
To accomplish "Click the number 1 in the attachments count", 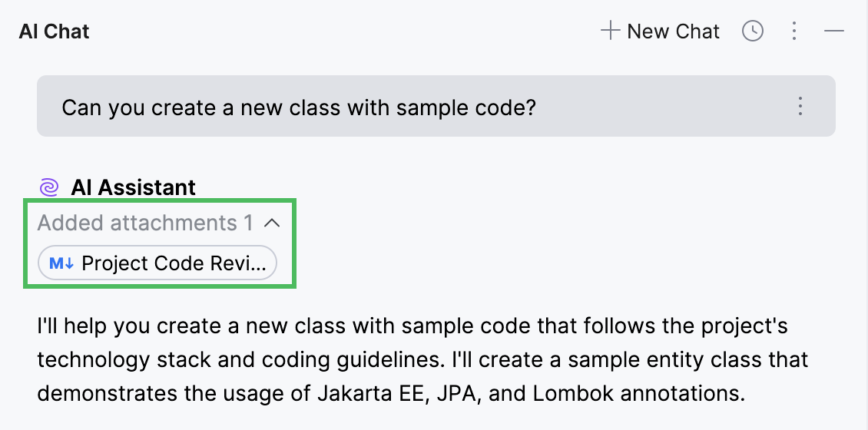I will click(x=248, y=223).
